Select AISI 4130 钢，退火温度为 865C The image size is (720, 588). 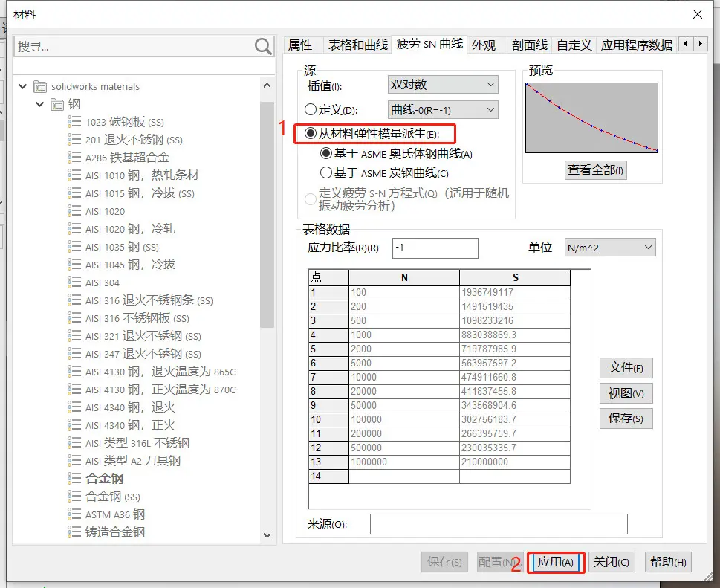click(160, 372)
